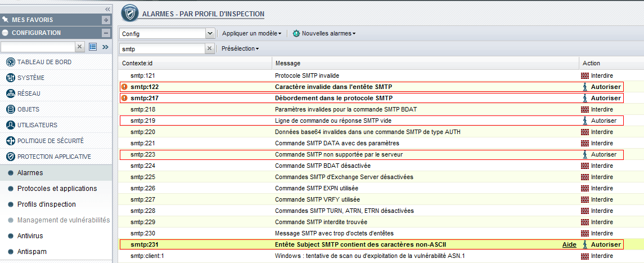
Task: Expand the Présélection dropdown
Action: [240, 49]
